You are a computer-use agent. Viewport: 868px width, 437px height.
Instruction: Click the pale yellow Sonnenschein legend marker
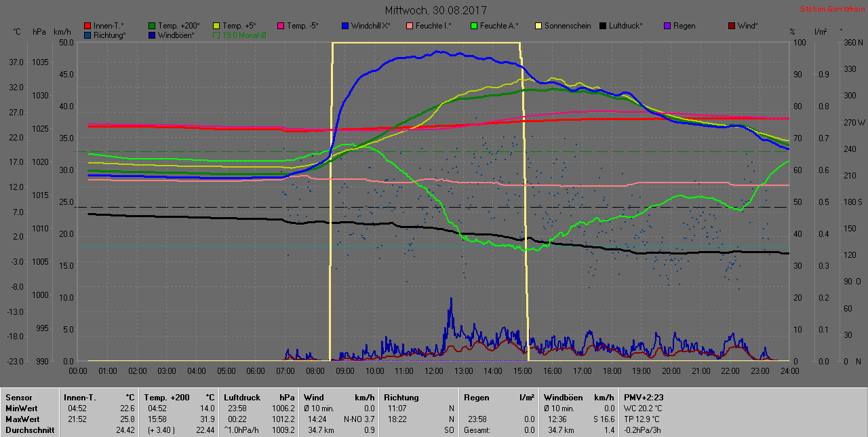point(538,26)
